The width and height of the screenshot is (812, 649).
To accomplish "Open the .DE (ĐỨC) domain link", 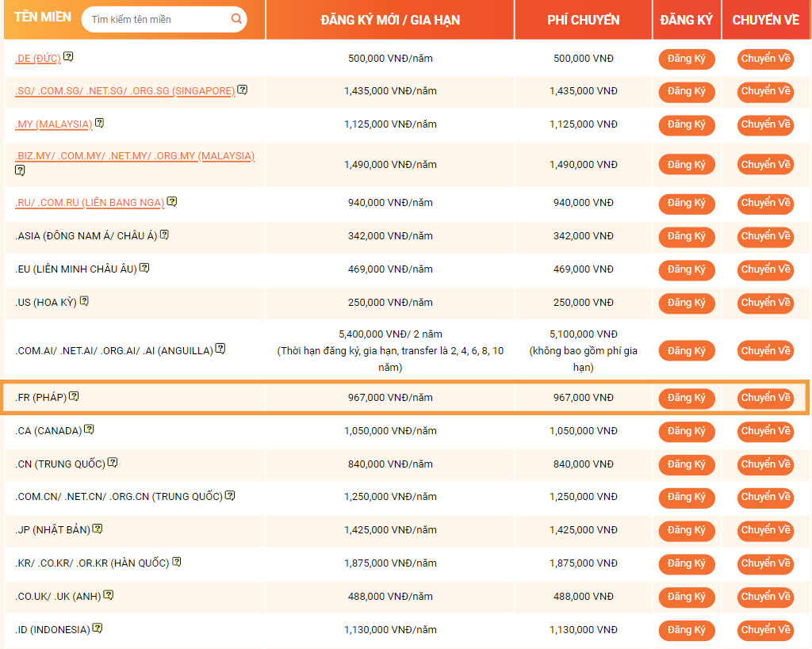I will tap(38, 59).
